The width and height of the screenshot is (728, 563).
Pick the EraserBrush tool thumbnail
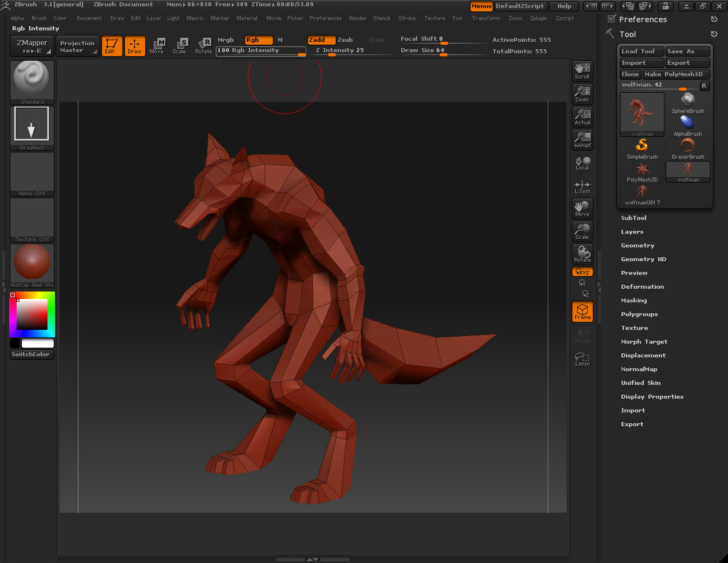pyautogui.click(x=687, y=148)
